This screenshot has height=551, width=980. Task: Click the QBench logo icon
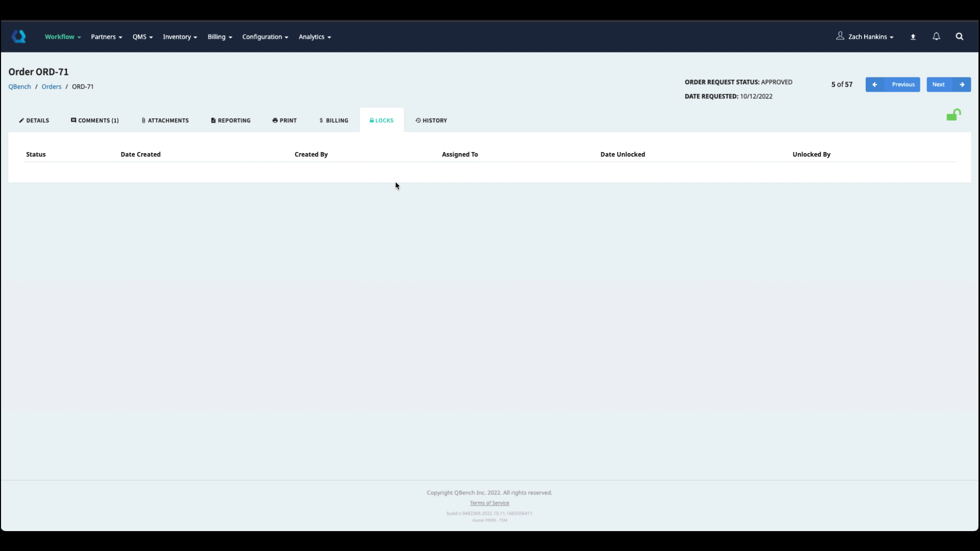(x=19, y=36)
